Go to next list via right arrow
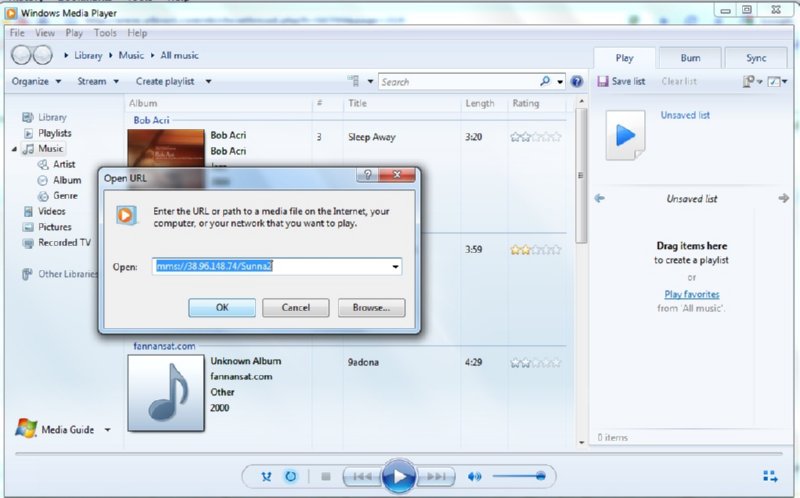 tap(784, 198)
